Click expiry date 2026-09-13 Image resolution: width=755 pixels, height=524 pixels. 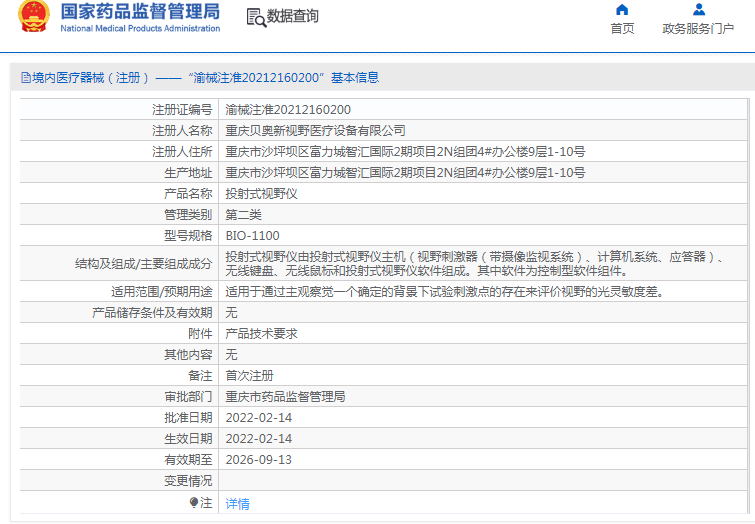click(259, 459)
